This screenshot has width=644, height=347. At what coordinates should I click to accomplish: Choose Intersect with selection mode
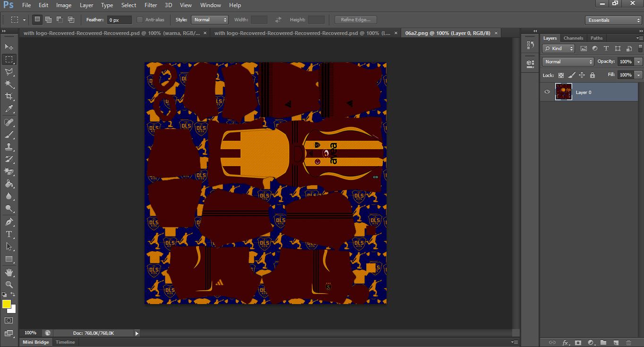[x=71, y=19]
